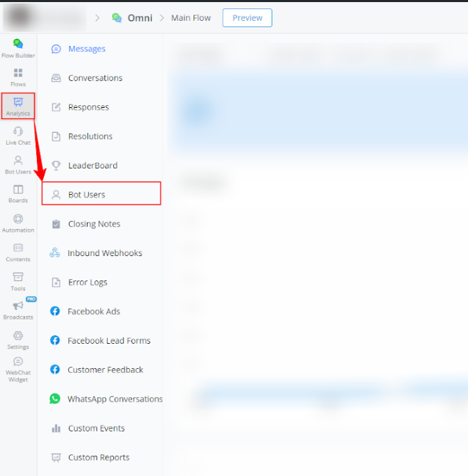Click the Contents sidebar icon
Image resolution: width=468 pixels, height=476 pixels.
click(x=18, y=252)
